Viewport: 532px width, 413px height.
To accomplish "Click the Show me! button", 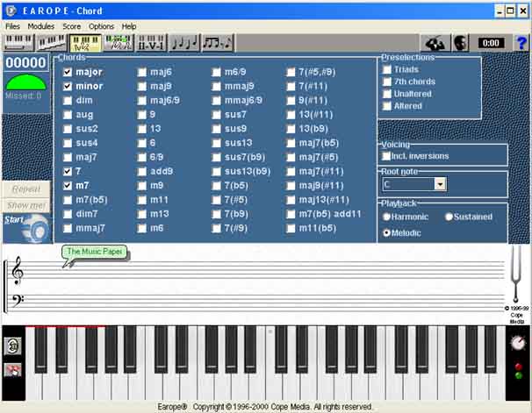I will click(x=25, y=205).
